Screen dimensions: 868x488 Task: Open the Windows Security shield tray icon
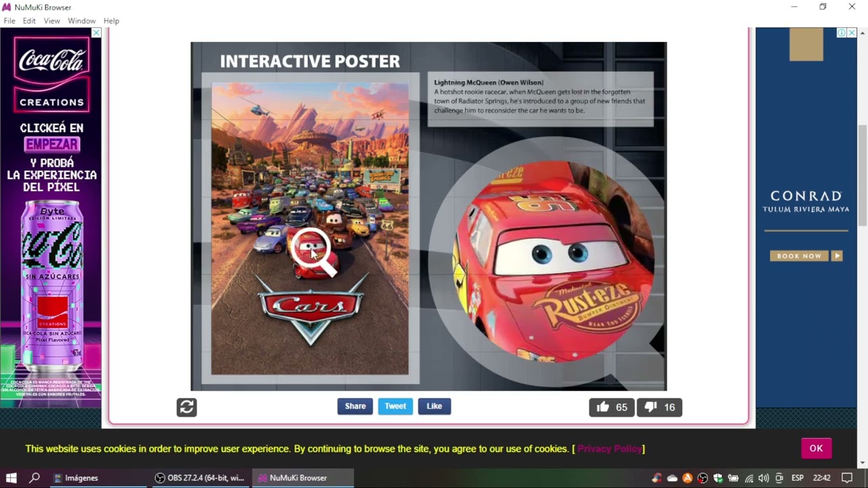tap(718, 478)
